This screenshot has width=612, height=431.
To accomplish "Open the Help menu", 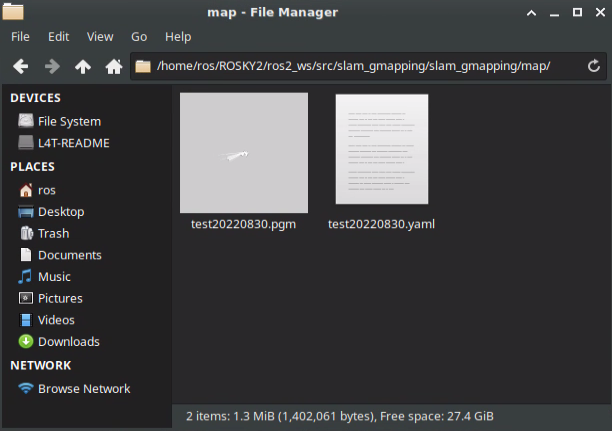I will tap(178, 37).
